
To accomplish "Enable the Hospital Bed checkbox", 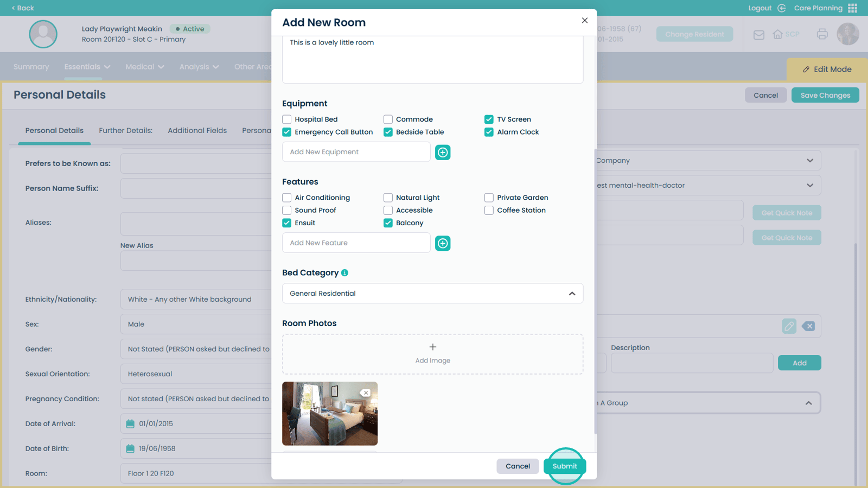I will point(287,119).
